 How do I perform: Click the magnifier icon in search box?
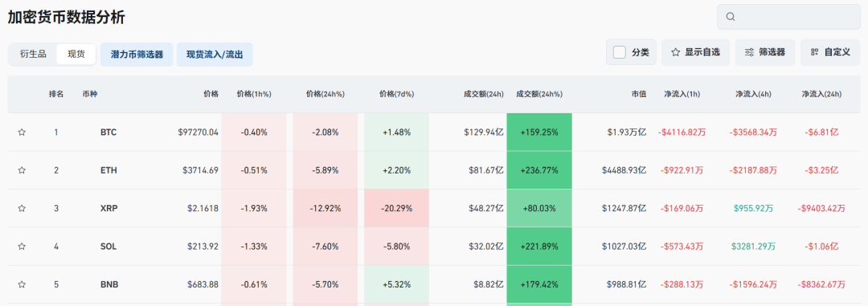pos(731,17)
